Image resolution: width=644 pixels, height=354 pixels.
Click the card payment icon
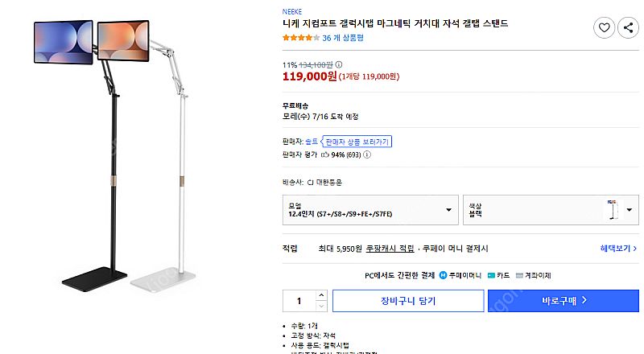tap(491, 275)
